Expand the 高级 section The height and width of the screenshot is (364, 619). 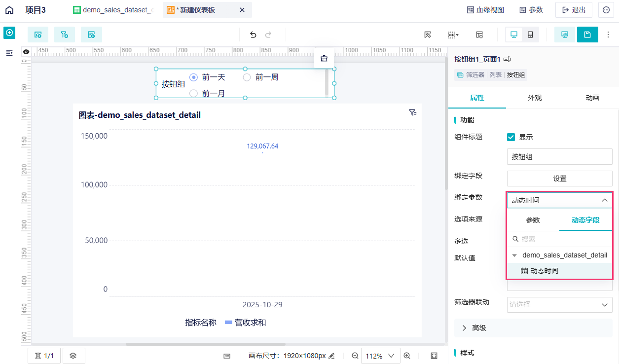point(533,328)
